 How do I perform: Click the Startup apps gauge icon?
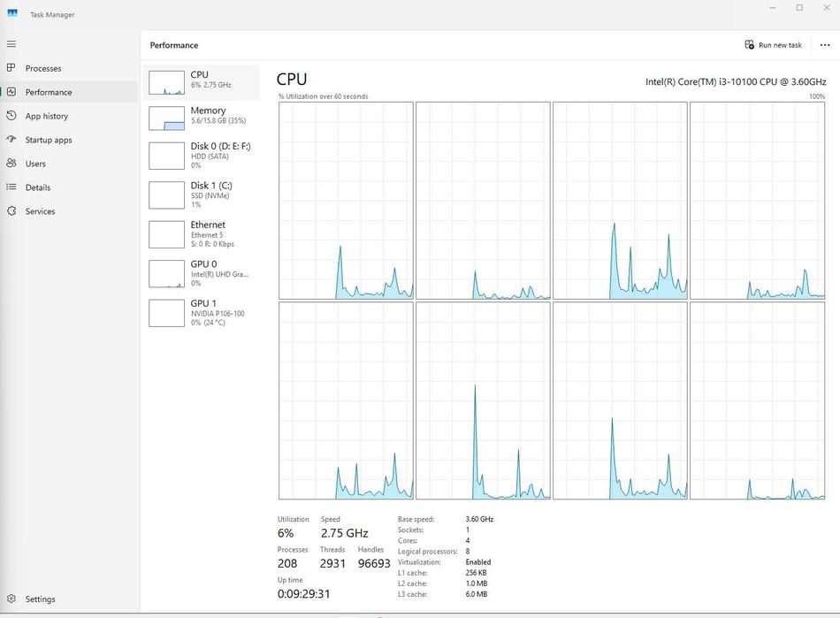(11, 139)
